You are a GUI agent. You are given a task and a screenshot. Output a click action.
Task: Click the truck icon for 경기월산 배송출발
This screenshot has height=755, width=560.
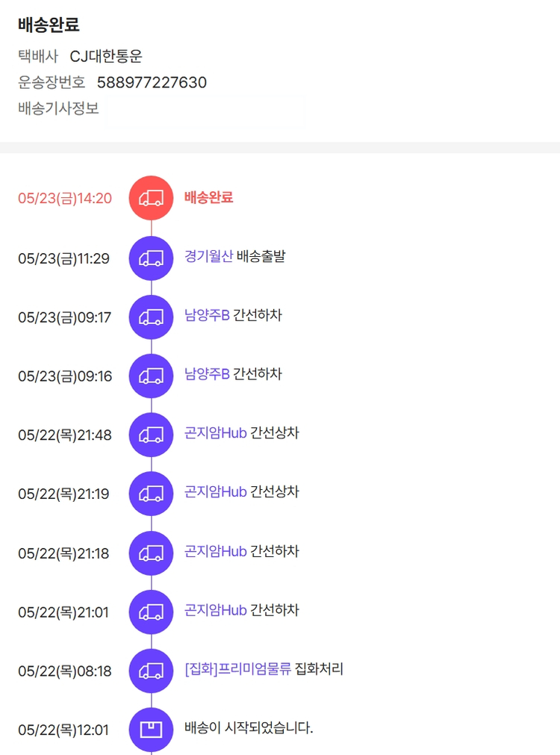click(151, 258)
